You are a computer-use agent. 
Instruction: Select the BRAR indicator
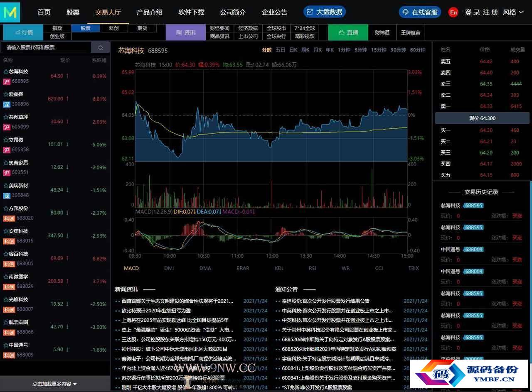243,268
